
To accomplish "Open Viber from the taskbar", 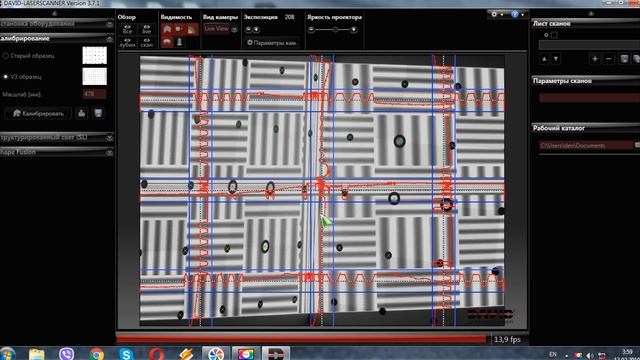I will (66, 354).
